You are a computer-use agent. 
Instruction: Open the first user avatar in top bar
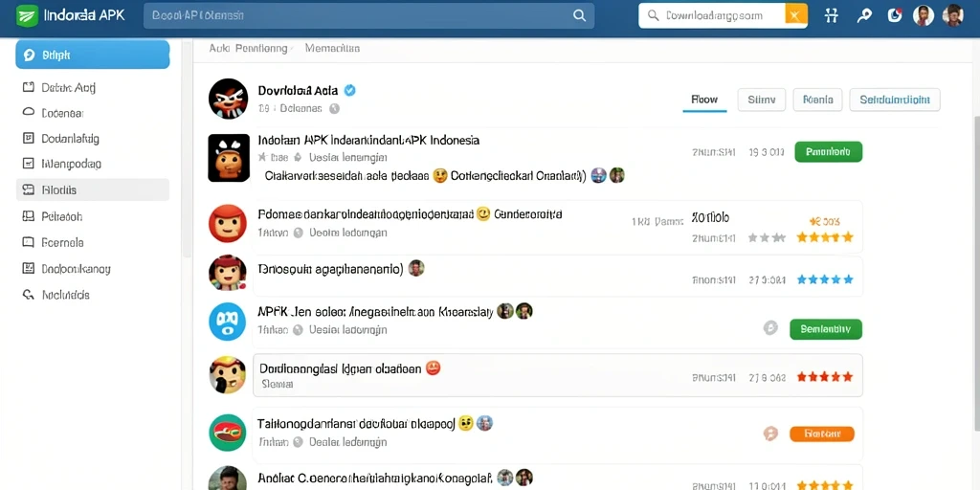coord(924,15)
